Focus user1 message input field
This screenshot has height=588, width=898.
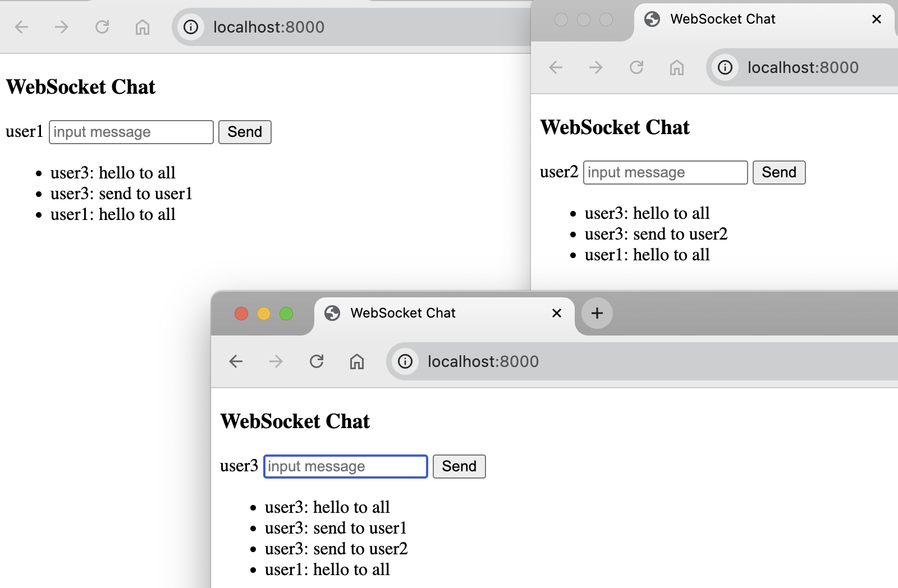pos(131,132)
